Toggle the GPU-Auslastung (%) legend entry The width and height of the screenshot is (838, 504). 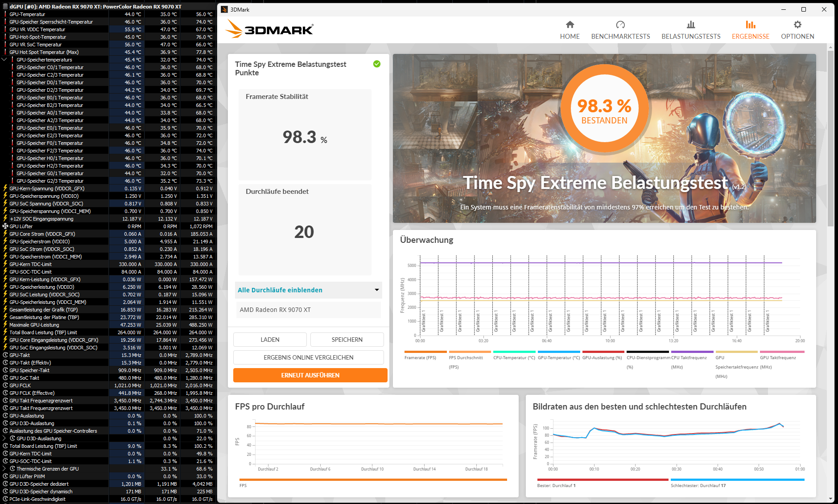[603, 355]
